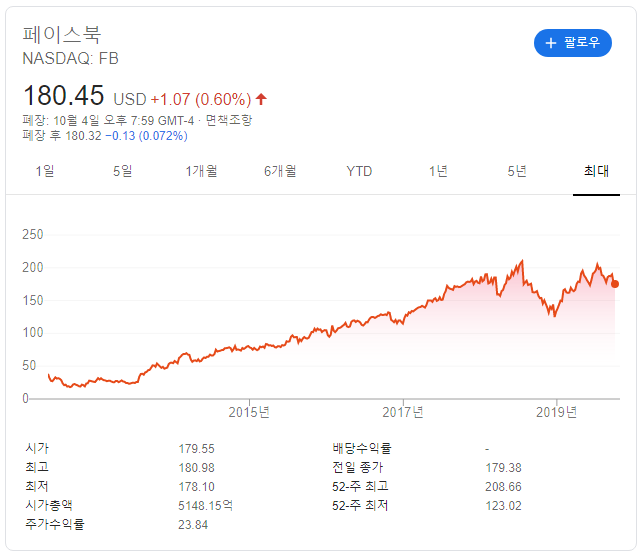Click the plus icon in 팔로우 button
This screenshot has height=557, width=642.
pos(551,43)
